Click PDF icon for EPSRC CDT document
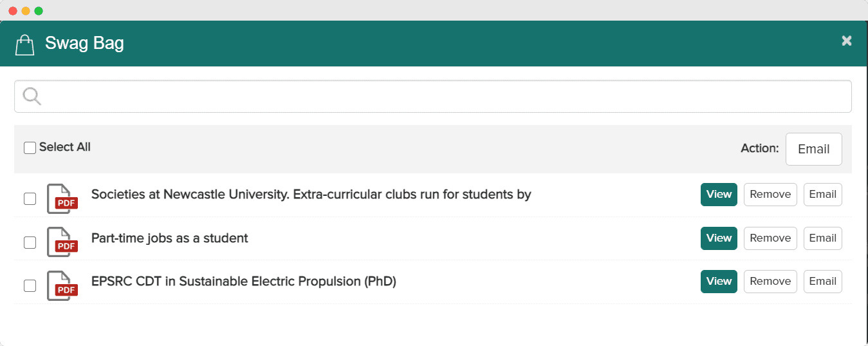Image resolution: width=868 pixels, height=346 pixels. click(x=62, y=285)
